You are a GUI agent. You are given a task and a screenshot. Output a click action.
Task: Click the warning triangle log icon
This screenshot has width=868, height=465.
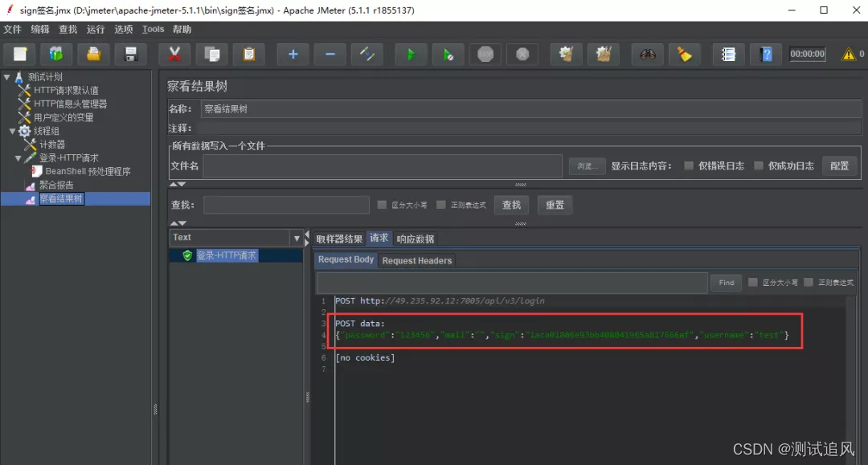[x=848, y=54]
